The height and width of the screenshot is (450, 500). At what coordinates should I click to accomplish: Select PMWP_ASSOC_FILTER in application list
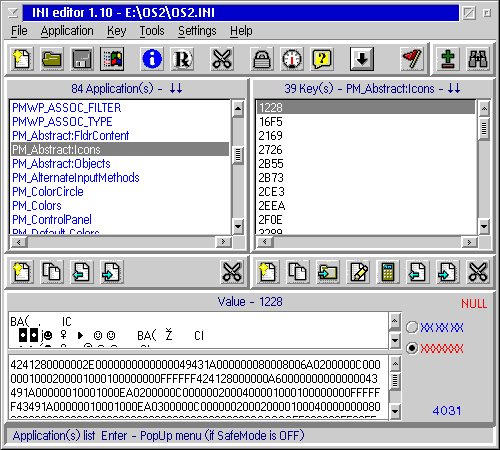tap(120, 108)
